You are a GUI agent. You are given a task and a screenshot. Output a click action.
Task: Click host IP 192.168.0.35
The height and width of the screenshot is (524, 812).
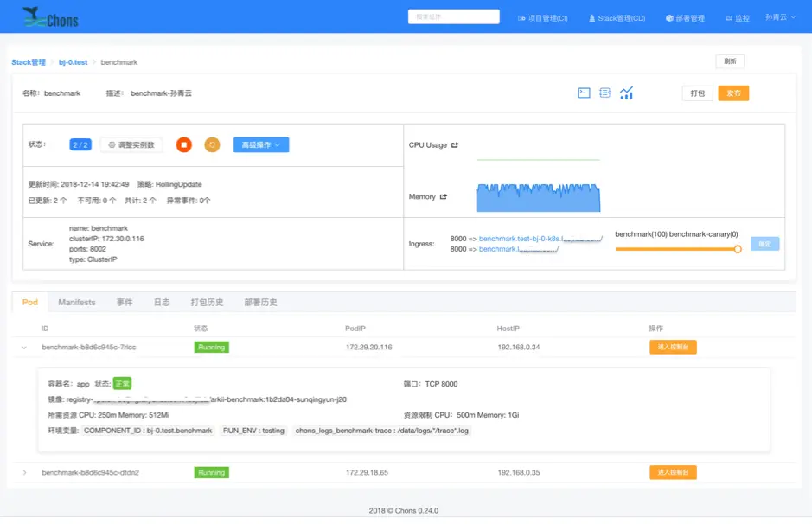point(518,473)
